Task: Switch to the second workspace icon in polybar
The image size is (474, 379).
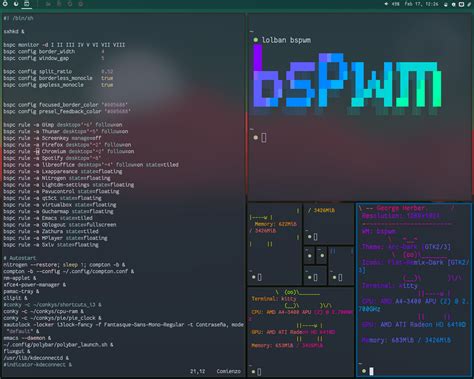Action: [16, 4]
